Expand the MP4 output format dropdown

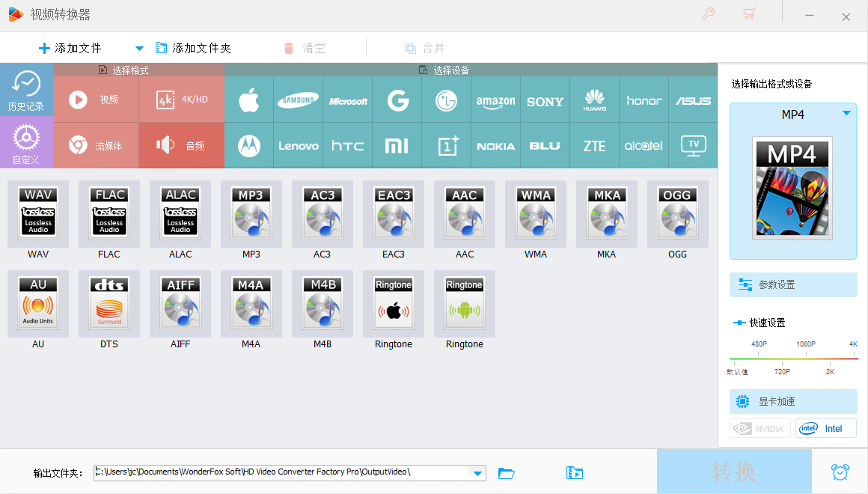click(x=846, y=113)
